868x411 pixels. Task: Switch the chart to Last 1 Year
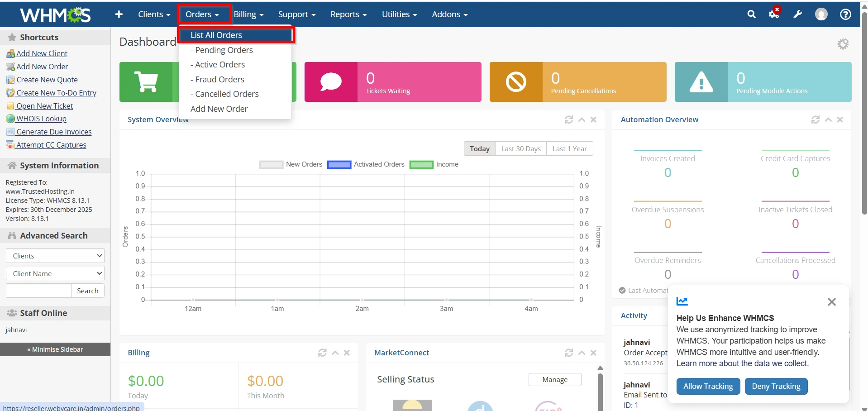pos(569,148)
